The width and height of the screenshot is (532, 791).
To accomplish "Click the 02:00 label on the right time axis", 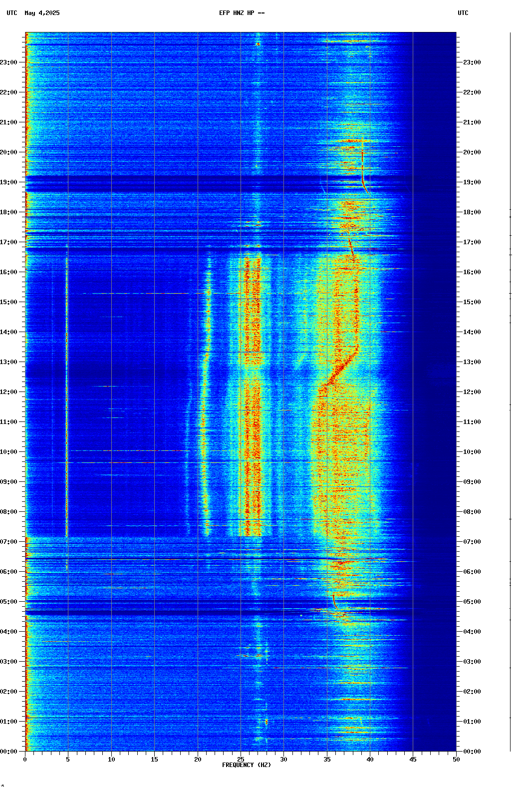I will pos(472,692).
